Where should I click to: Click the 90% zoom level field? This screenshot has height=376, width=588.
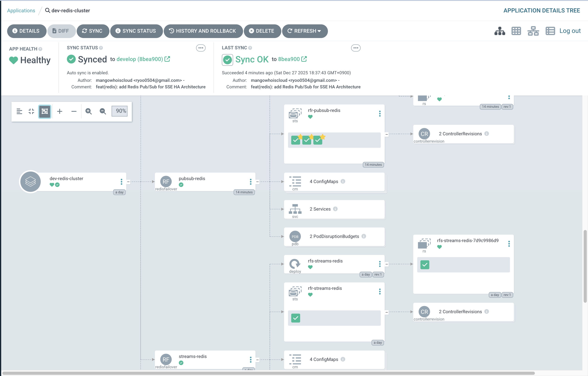[120, 111]
